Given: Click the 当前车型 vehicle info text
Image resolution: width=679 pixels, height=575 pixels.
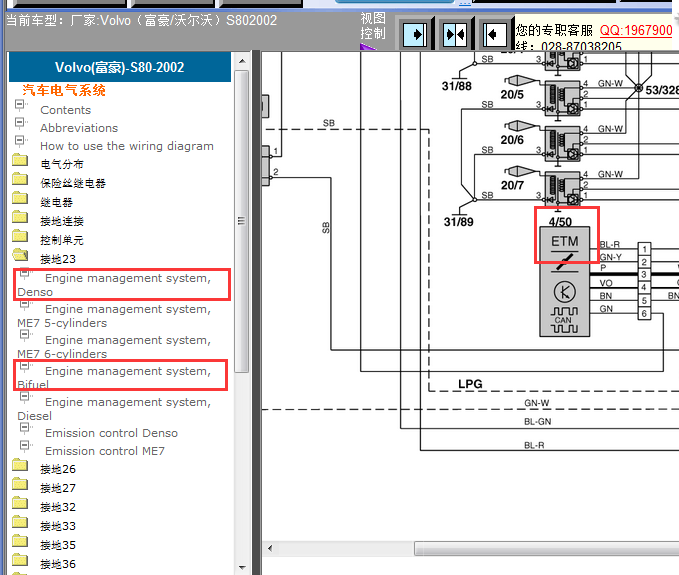Looking at the screenshot, I should click(x=142, y=20).
